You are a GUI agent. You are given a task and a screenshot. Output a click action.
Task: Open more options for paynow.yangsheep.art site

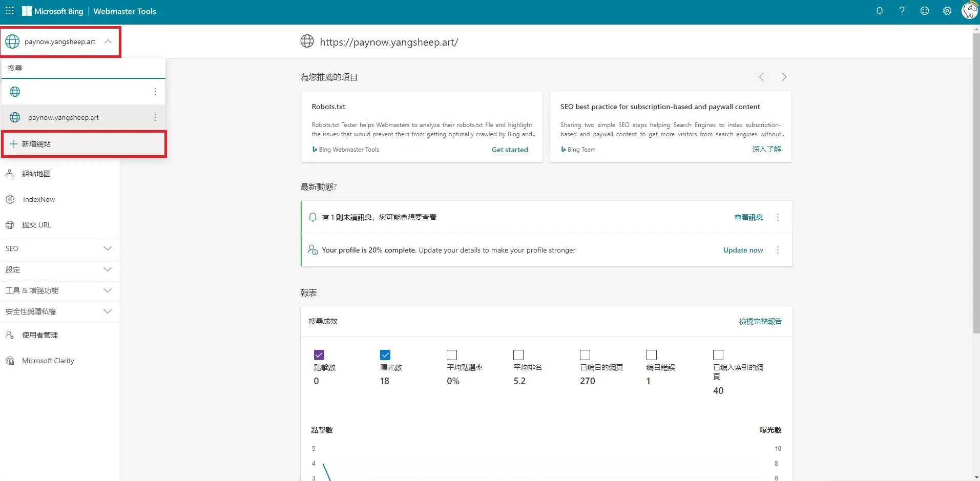coord(155,117)
